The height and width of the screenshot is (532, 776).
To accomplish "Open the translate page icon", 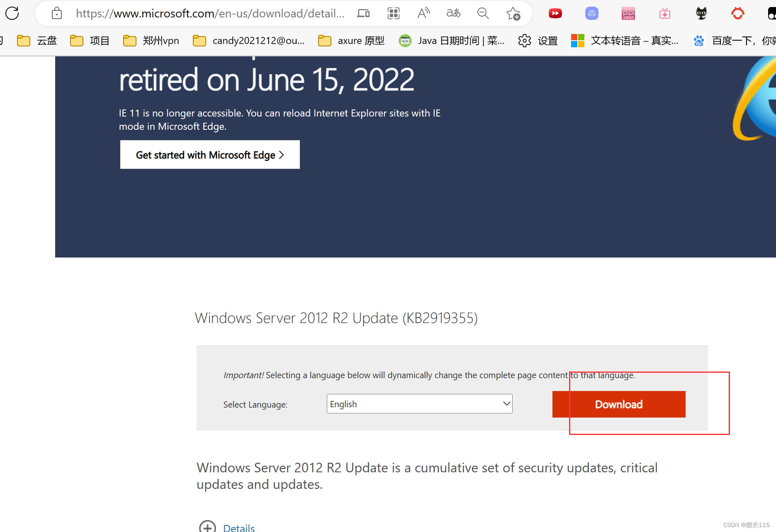I will [x=453, y=13].
